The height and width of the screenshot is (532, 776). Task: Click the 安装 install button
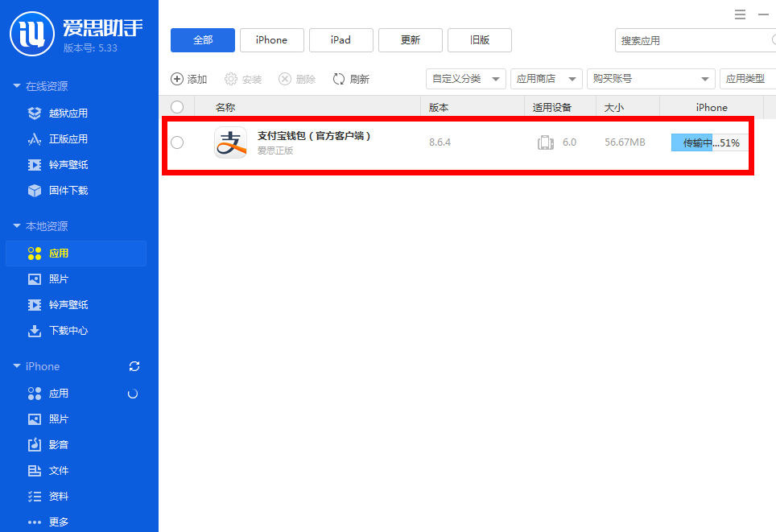pyautogui.click(x=243, y=78)
